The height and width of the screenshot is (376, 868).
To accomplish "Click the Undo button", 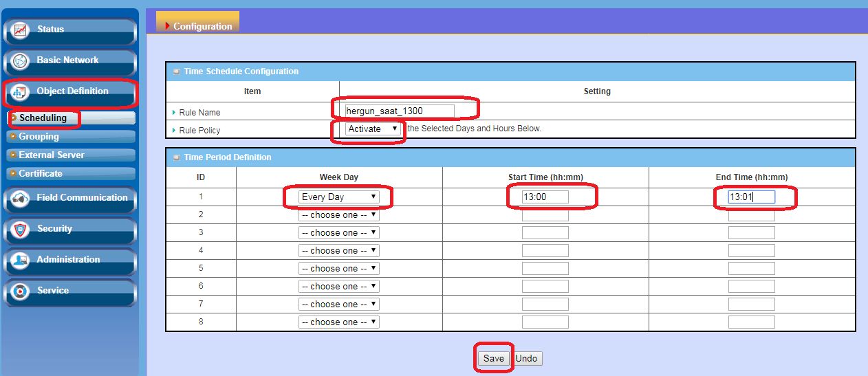I will tap(527, 358).
